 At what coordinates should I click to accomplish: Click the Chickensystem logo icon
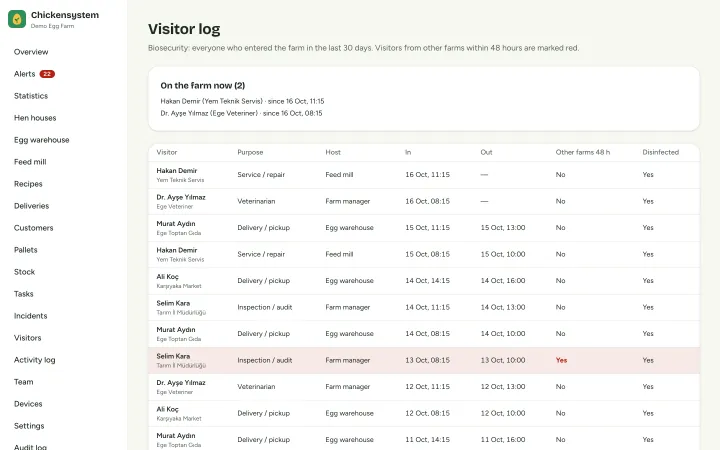point(17,19)
